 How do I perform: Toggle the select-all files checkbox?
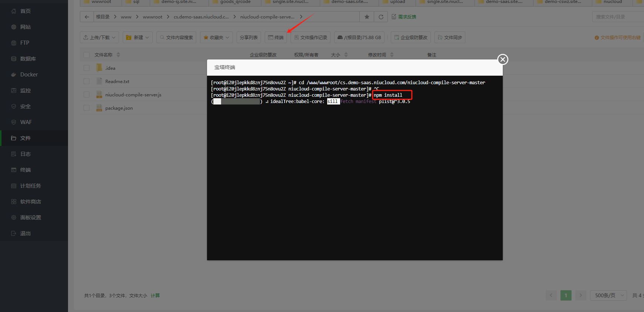[x=87, y=55]
